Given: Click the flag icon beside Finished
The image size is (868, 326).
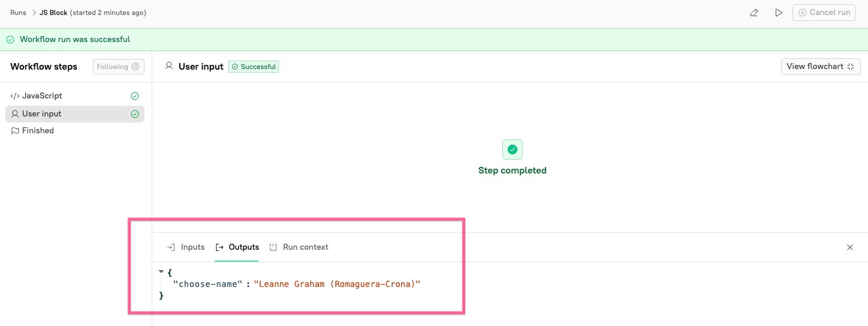Looking at the screenshot, I should pos(15,131).
